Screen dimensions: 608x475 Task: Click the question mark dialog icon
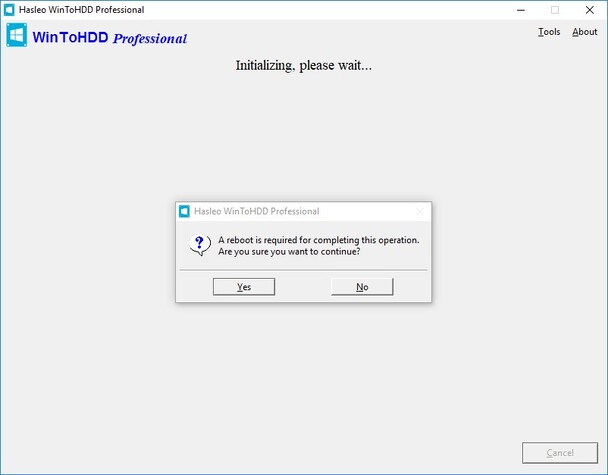point(200,245)
